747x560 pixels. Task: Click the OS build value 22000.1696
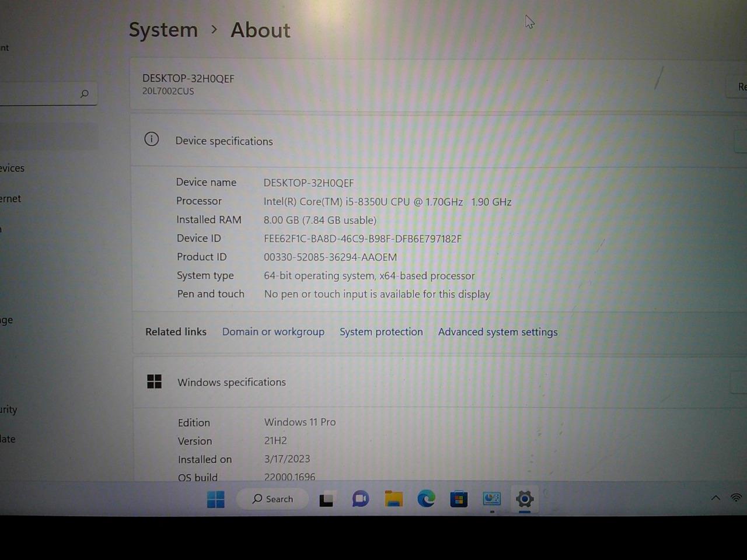coord(289,477)
